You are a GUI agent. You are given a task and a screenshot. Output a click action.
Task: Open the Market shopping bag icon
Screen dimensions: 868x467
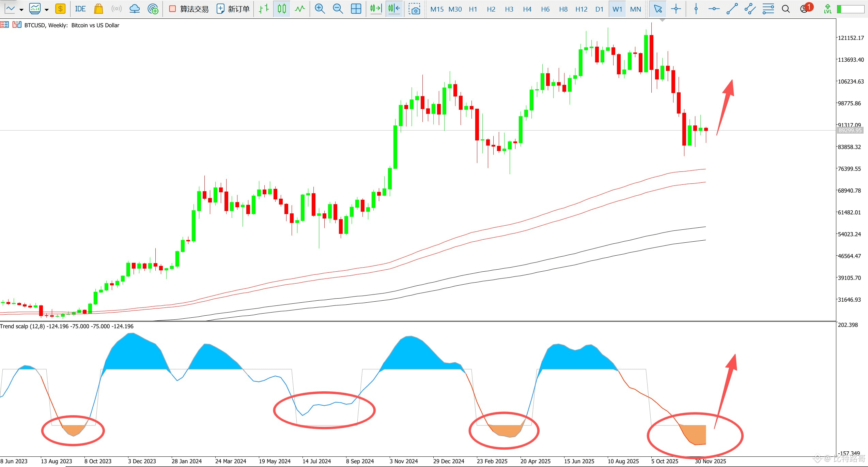click(98, 9)
